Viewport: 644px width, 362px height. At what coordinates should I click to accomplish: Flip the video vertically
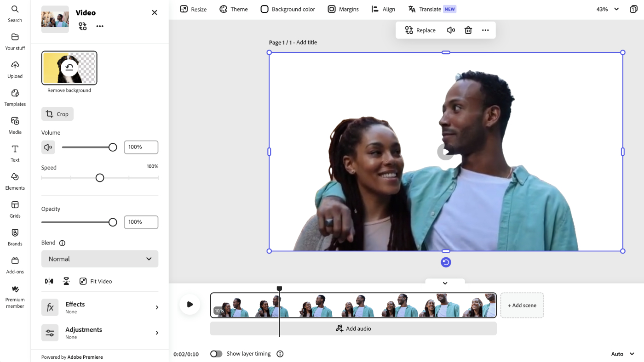(x=66, y=281)
